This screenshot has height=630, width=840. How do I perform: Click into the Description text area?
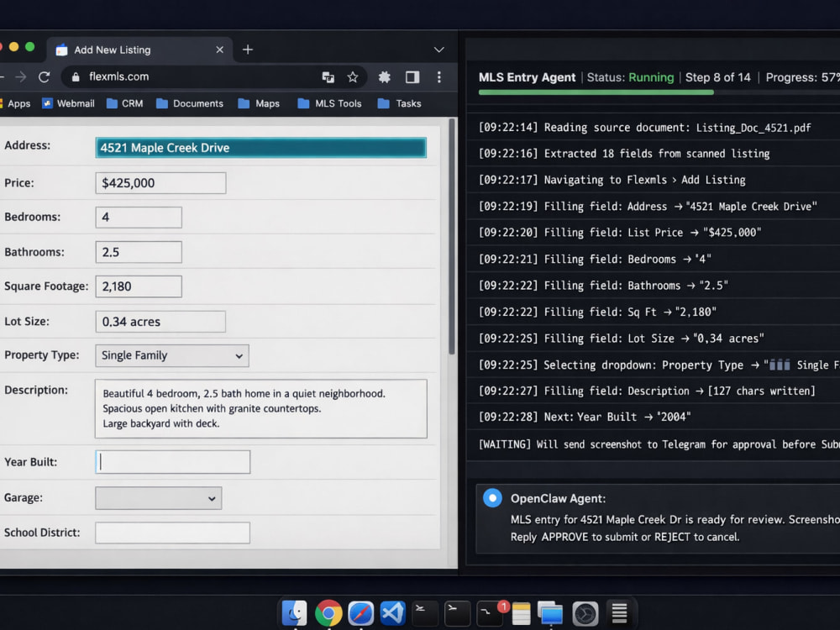click(x=261, y=409)
